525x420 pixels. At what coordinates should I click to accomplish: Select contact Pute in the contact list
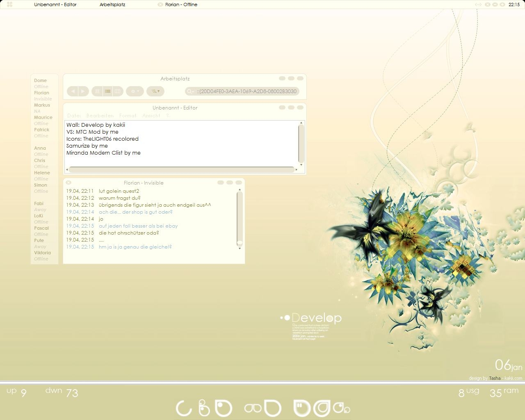tap(39, 240)
